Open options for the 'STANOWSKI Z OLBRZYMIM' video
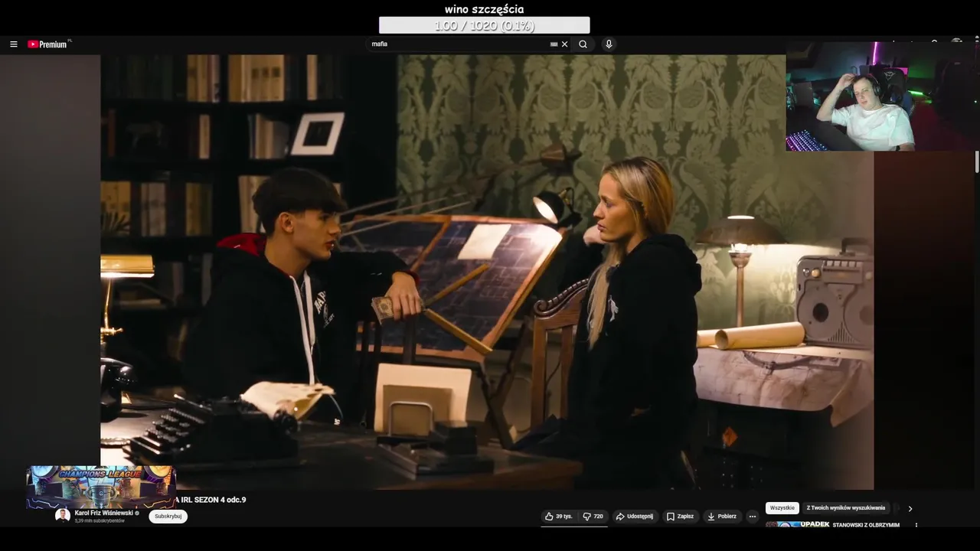This screenshot has width=980, height=551. point(916,525)
